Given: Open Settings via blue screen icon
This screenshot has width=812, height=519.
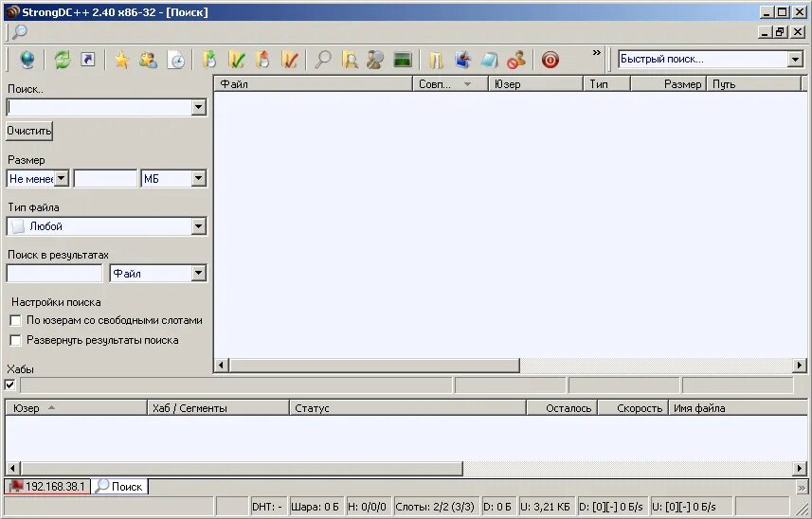Looking at the screenshot, I should (x=462, y=60).
